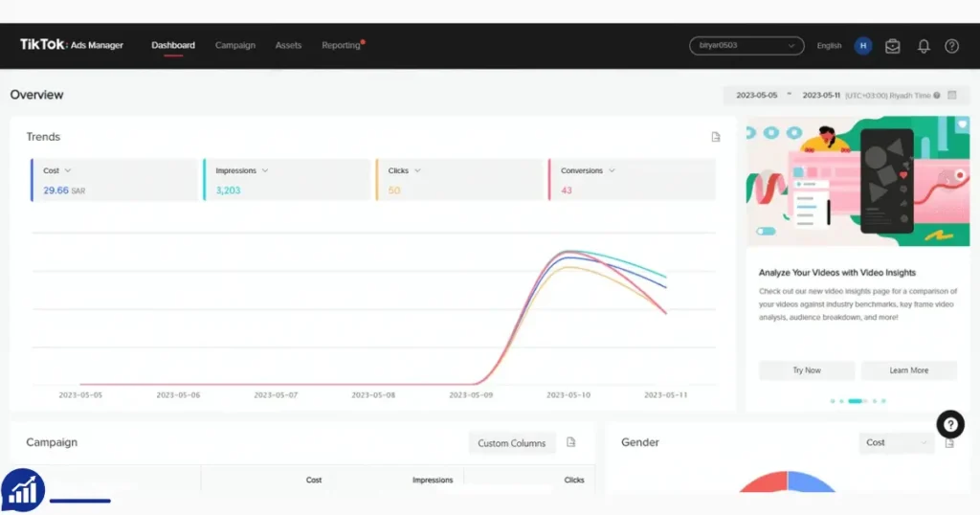Click the Try Now button
Screen dimensions: 980x515
806,370
